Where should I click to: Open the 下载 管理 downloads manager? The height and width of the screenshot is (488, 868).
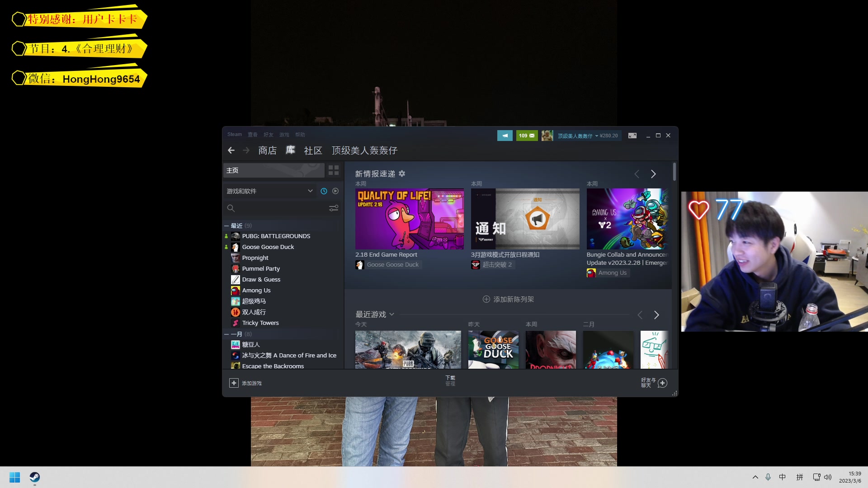click(x=450, y=380)
